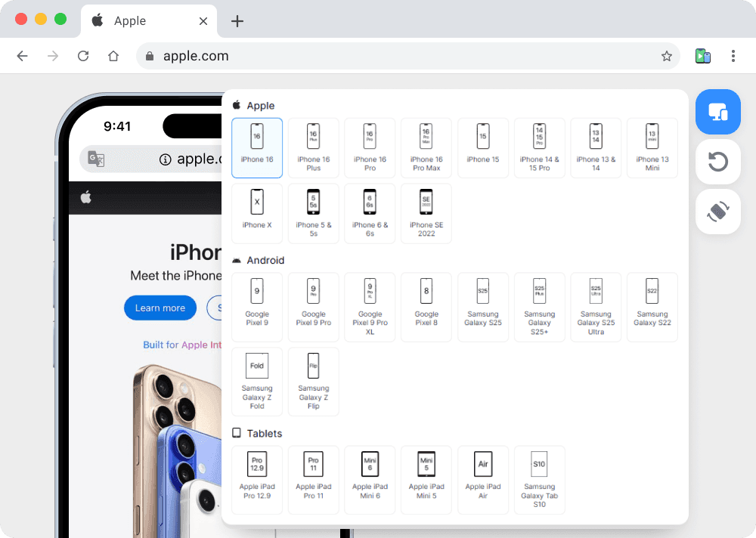This screenshot has height=538, width=756.
Task: Open a new tab with the plus button
Action: click(x=237, y=20)
